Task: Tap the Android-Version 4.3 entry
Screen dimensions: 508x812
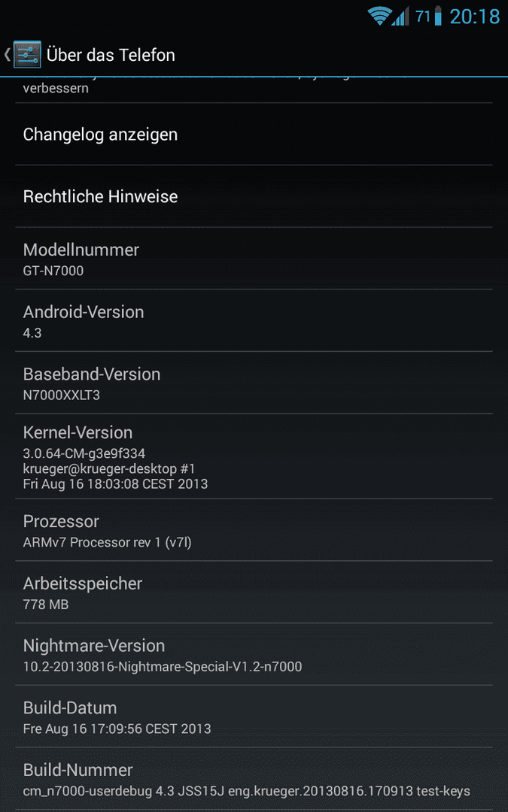Action: [254, 321]
